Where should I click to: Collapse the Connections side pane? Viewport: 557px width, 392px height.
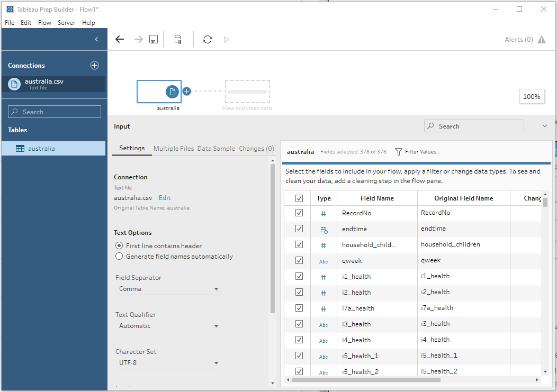pyautogui.click(x=96, y=39)
